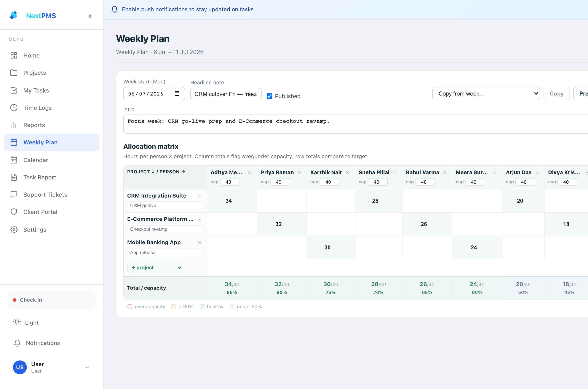This screenshot has width=588, height=389.
Task: Click into the Intro text area
Action: pyautogui.click(x=356, y=124)
